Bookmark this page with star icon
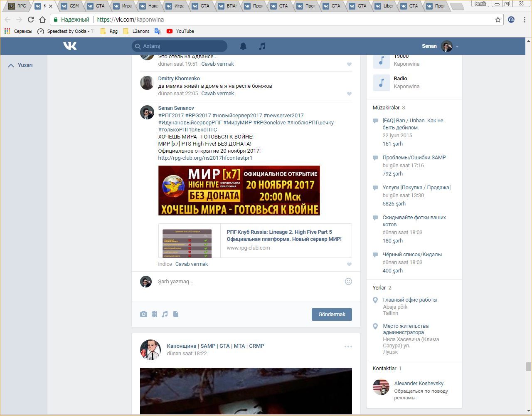Image resolution: width=532 pixels, height=416 pixels. click(498, 20)
